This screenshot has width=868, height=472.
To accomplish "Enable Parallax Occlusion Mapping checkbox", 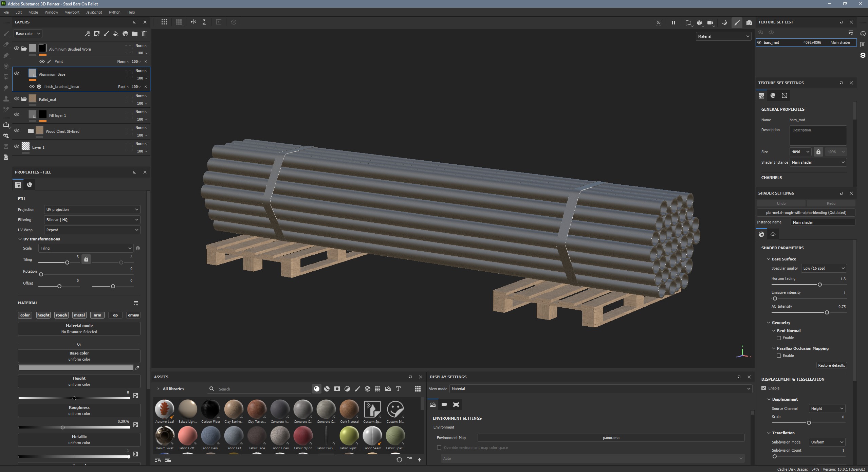I will coord(779,356).
